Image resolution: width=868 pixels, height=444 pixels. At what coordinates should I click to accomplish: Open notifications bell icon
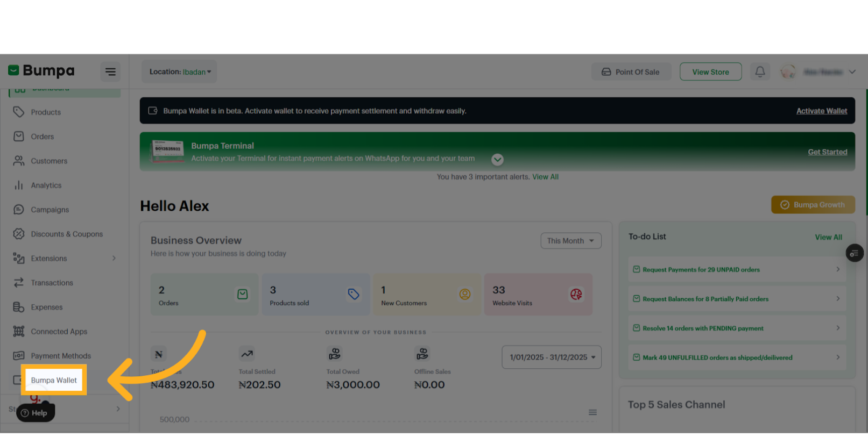pyautogui.click(x=760, y=71)
